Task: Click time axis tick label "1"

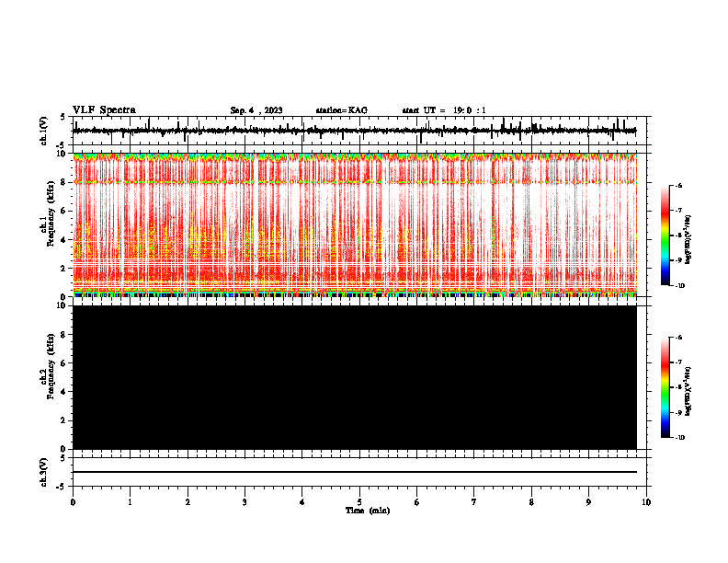Action: pyautogui.click(x=130, y=502)
